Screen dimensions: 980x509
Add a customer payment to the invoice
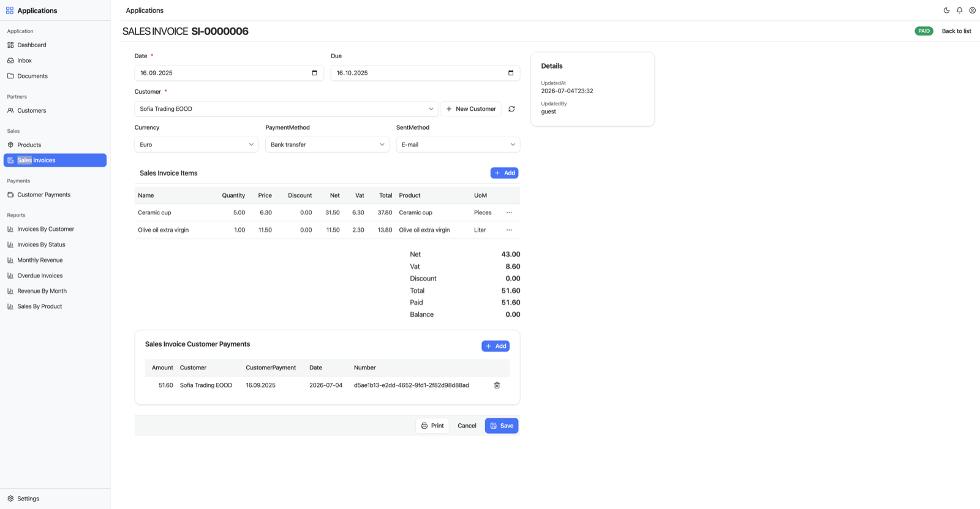pyautogui.click(x=496, y=346)
